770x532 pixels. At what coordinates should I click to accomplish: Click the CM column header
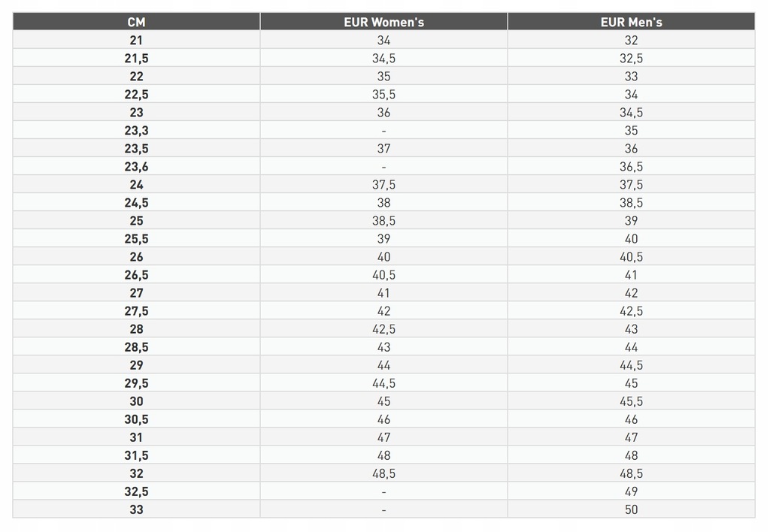[136, 22]
